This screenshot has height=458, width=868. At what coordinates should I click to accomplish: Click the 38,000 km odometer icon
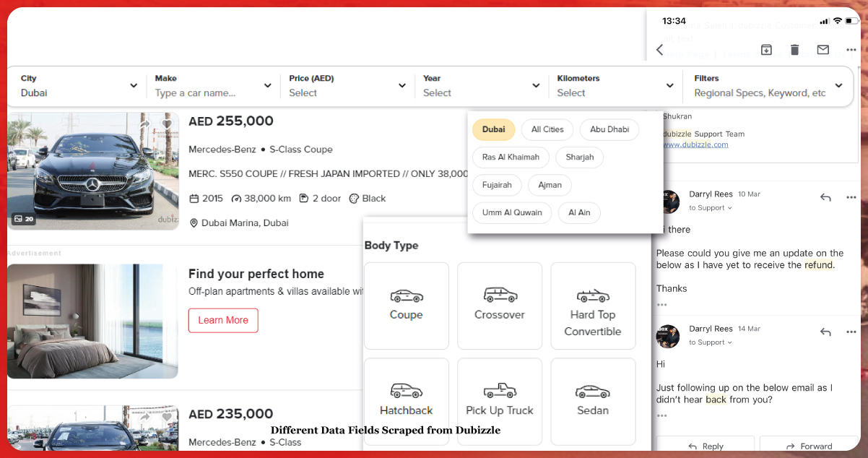pyautogui.click(x=236, y=199)
